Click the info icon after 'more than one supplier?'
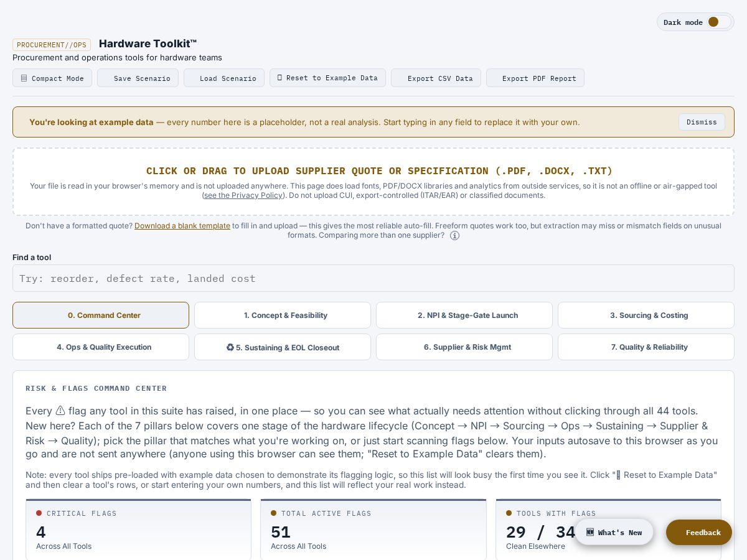This screenshot has width=747, height=560. tap(454, 236)
